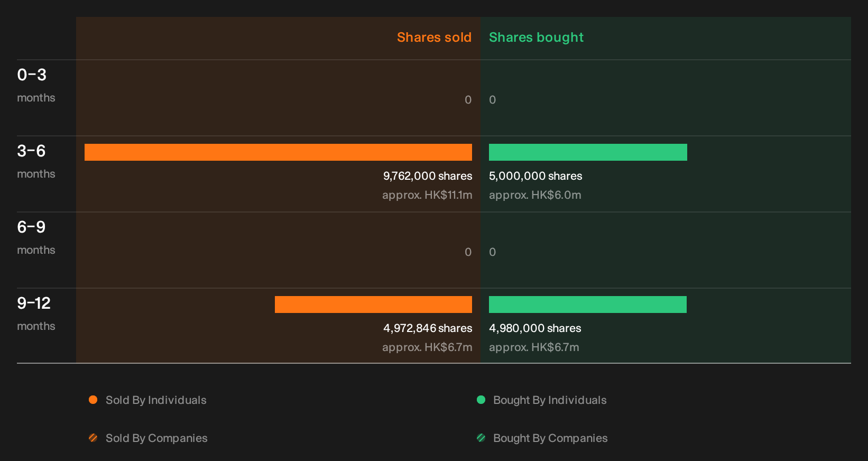Click the 'Bought By Individuals' legend label
This screenshot has width=868, height=461.
click(x=550, y=400)
